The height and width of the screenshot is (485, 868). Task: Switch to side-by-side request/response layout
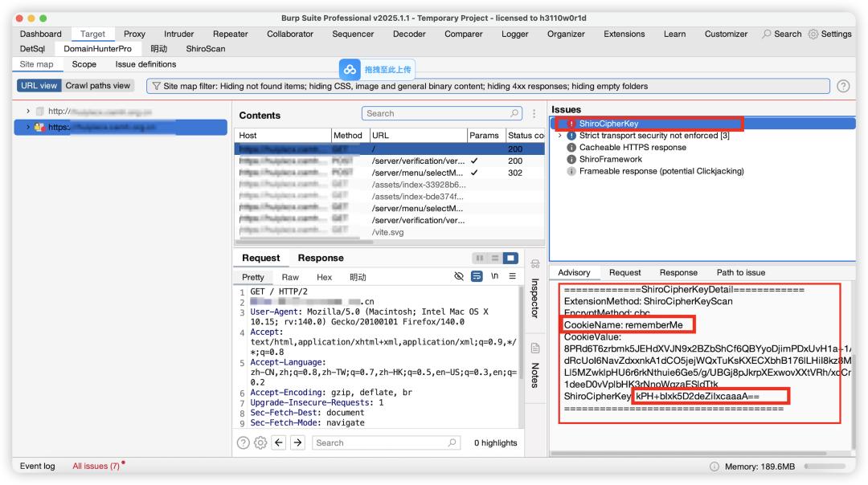[479, 259]
